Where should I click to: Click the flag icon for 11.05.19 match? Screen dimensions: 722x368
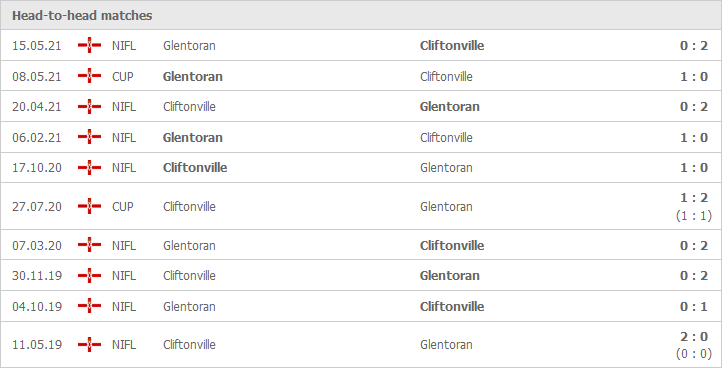click(x=89, y=345)
